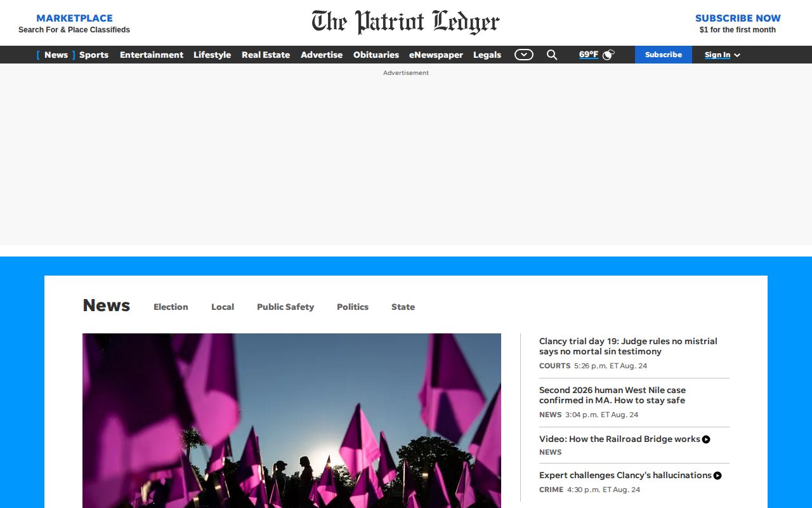
Task: Click play icon beside Clancy's hallucinations headline
Action: click(x=717, y=476)
